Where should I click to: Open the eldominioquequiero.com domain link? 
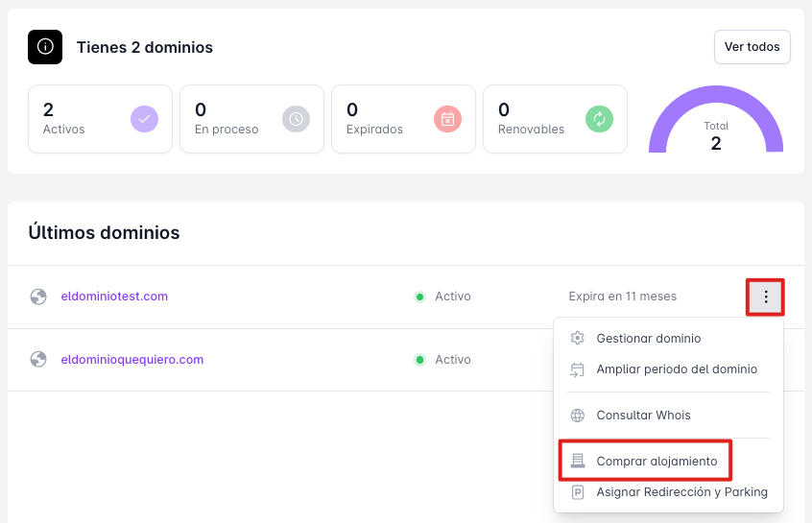132,360
